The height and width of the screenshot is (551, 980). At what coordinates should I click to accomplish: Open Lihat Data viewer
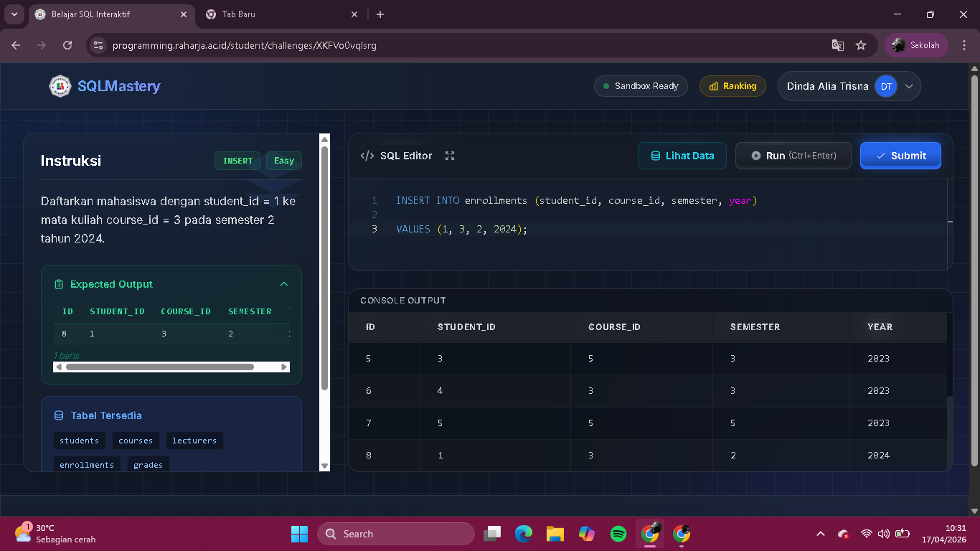coord(682,156)
